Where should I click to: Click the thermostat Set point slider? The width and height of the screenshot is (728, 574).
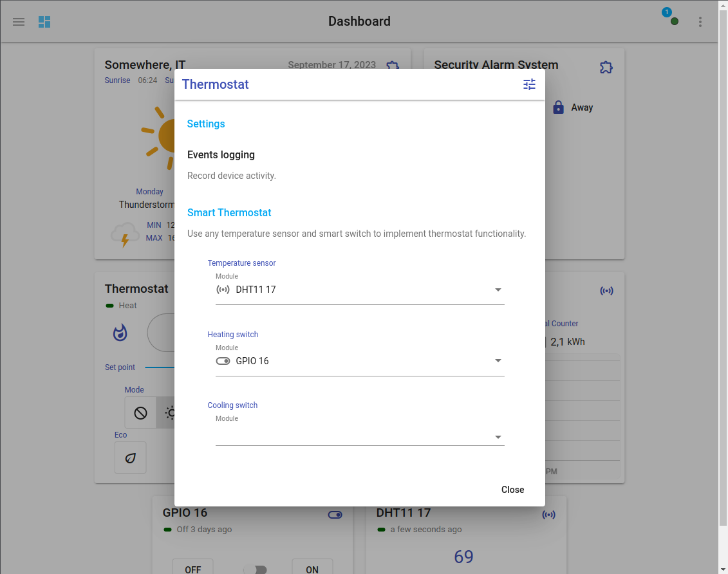click(x=160, y=367)
